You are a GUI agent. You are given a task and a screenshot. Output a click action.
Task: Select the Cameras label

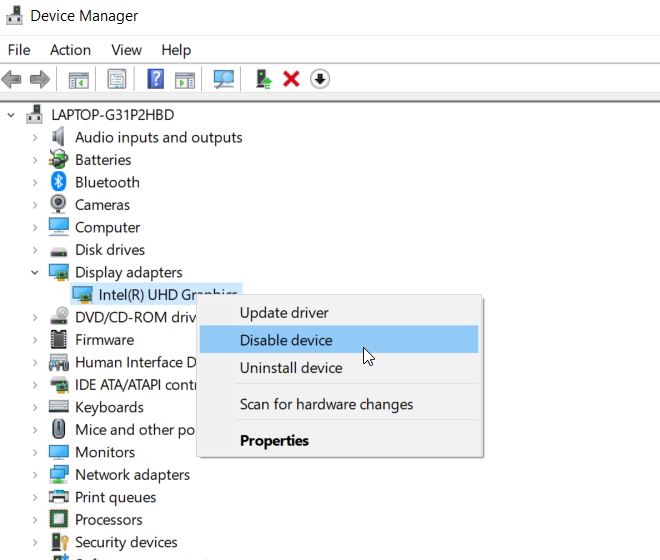[x=102, y=205]
